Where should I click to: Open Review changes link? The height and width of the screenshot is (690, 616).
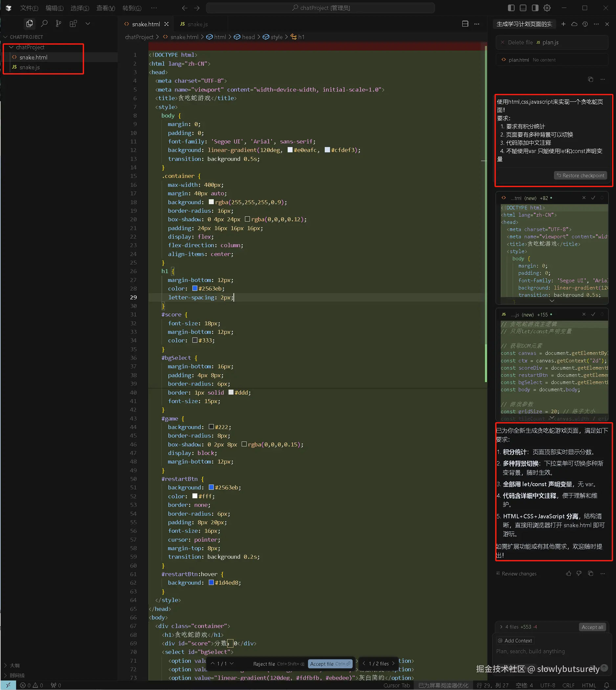click(x=516, y=573)
